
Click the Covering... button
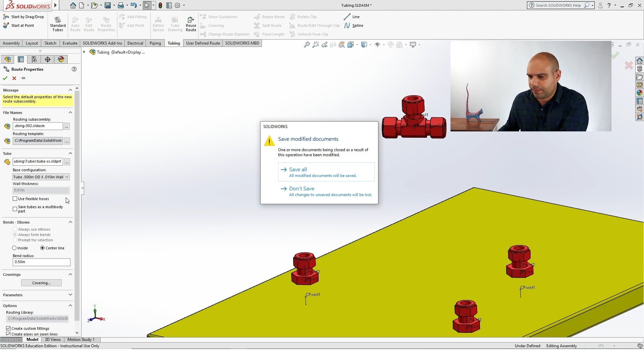click(41, 283)
